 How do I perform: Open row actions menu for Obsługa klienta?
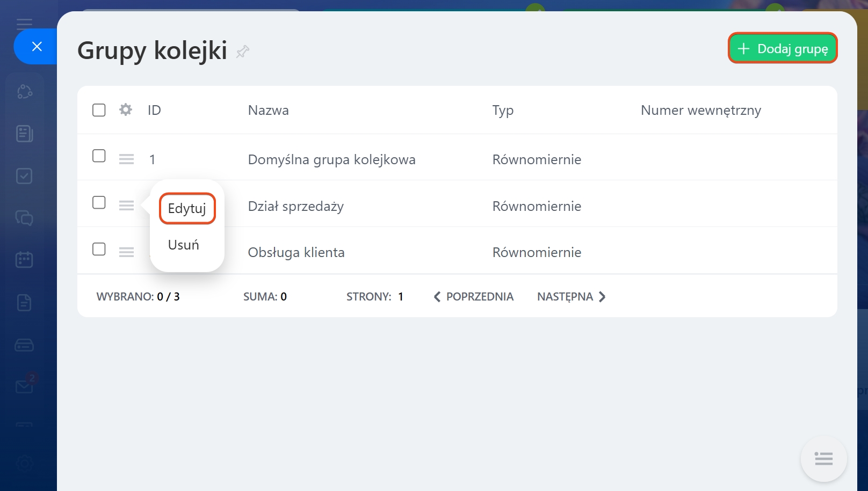click(x=126, y=252)
